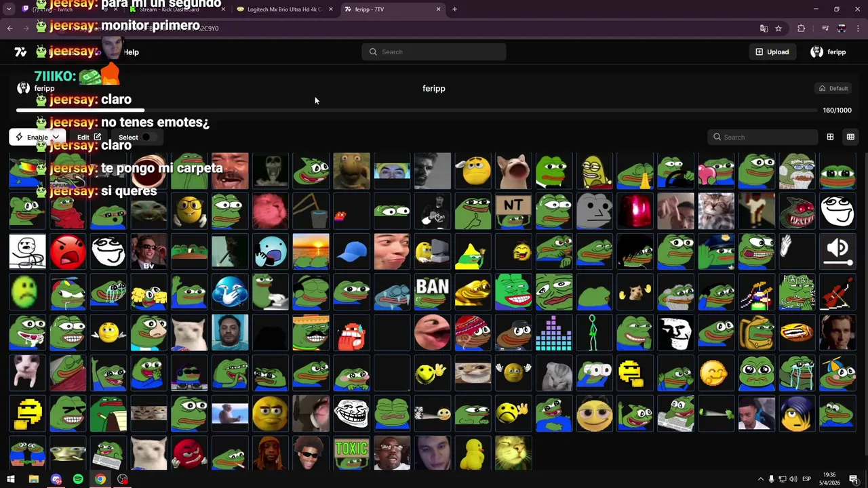The image size is (868, 488).
Task: Click the Default set button
Action: pos(833,88)
